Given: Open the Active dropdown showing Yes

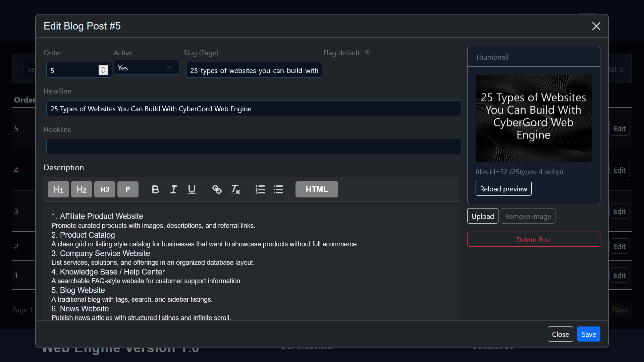Looking at the screenshot, I should pos(146,68).
